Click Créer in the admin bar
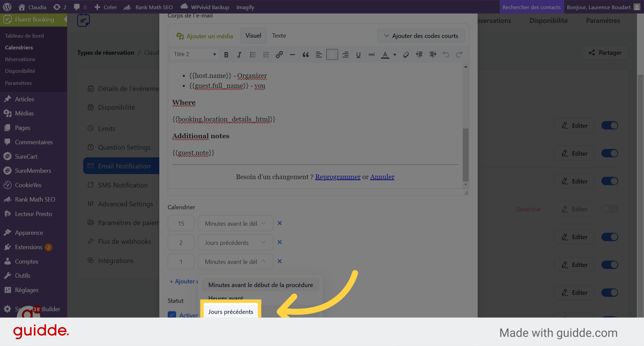Viewport: 644px width, 346px height. pyautogui.click(x=105, y=7)
